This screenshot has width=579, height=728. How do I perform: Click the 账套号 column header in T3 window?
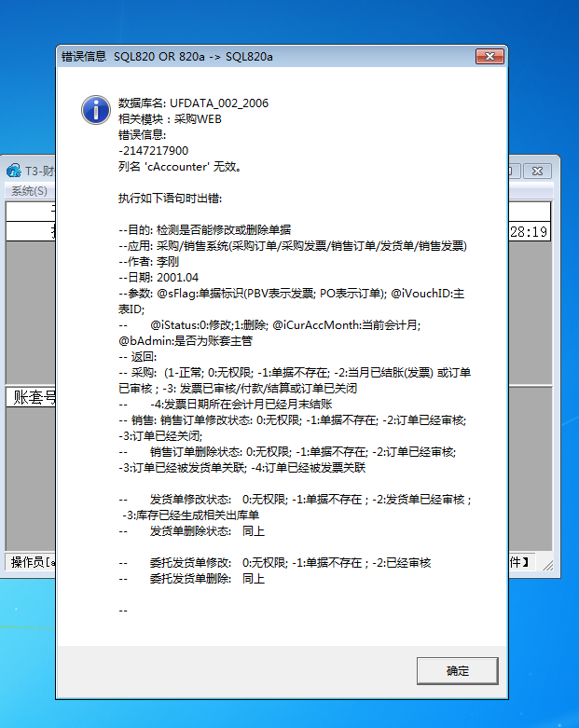tap(33, 398)
